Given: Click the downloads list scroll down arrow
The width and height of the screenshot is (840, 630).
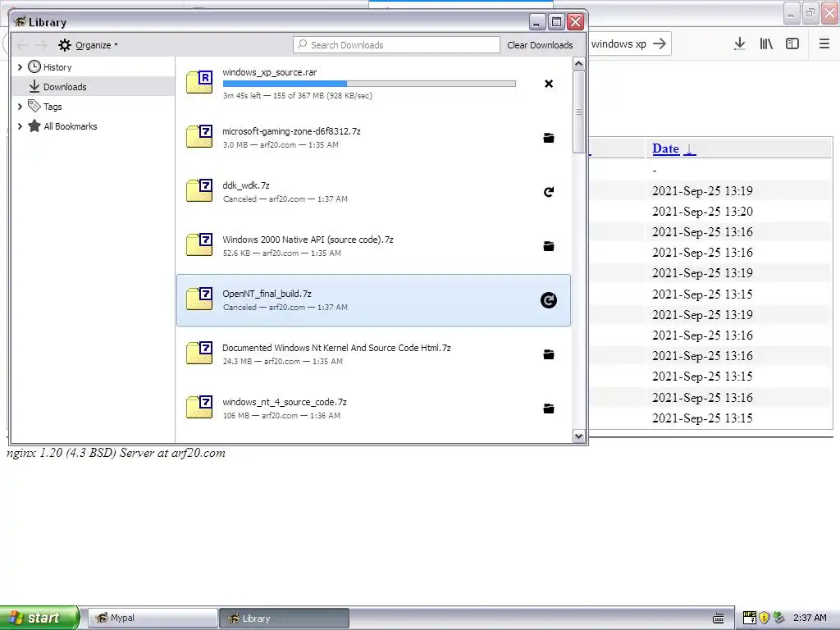Looking at the screenshot, I should point(578,436).
